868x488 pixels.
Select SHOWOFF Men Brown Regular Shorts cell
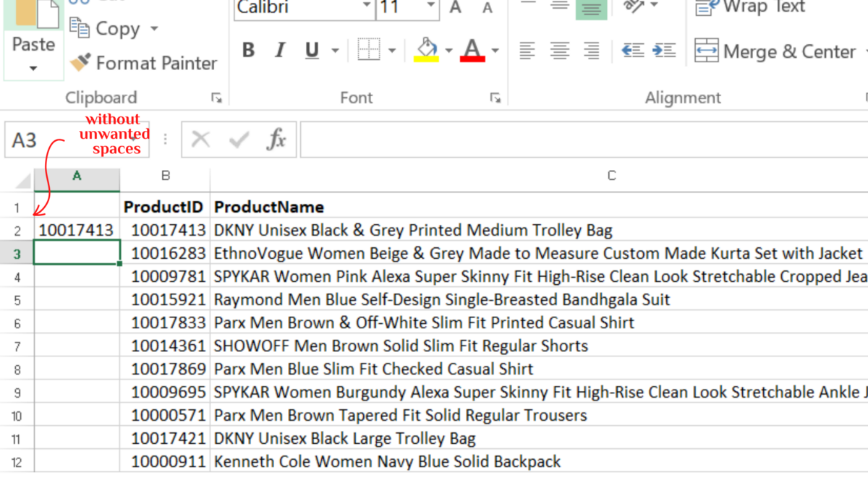click(539, 346)
